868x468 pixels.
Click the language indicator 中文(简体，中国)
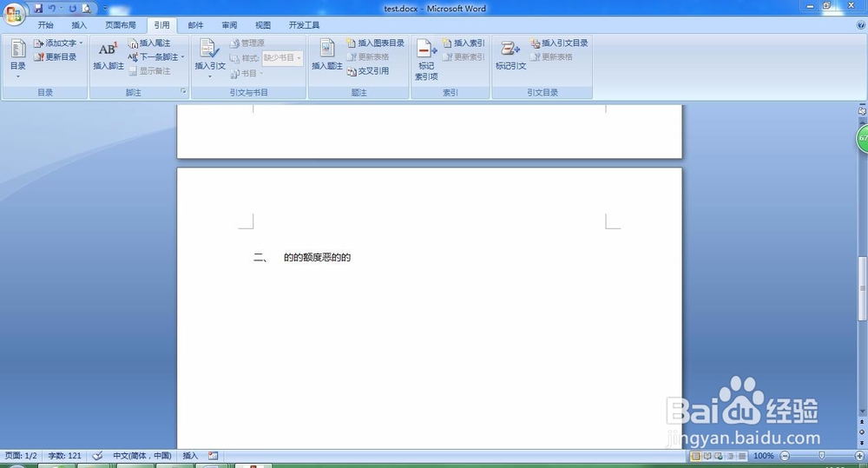click(x=142, y=456)
